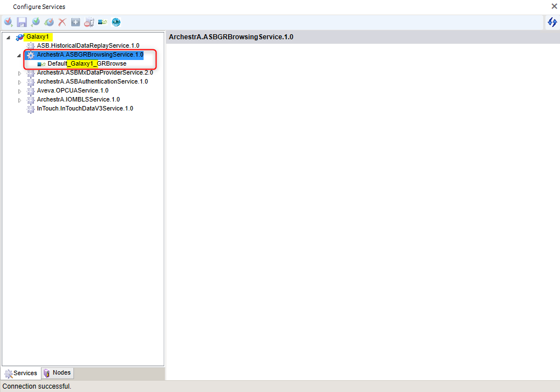The image size is (560, 392).
Task: Click the Configure Services window title
Action: [x=39, y=7]
